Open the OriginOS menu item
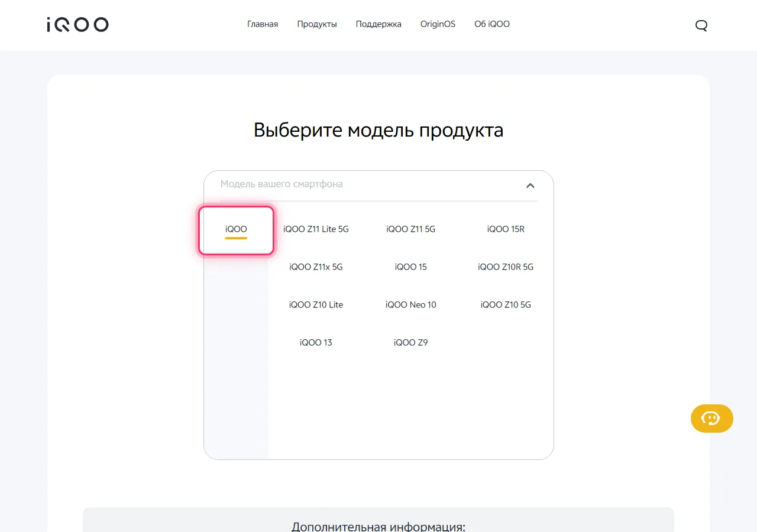 tap(438, 24)
